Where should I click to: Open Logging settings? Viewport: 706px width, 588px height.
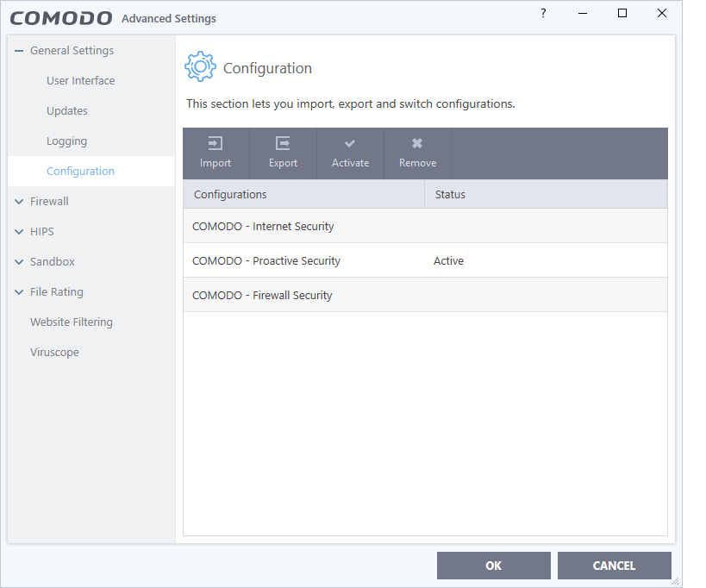click(66, 141)
